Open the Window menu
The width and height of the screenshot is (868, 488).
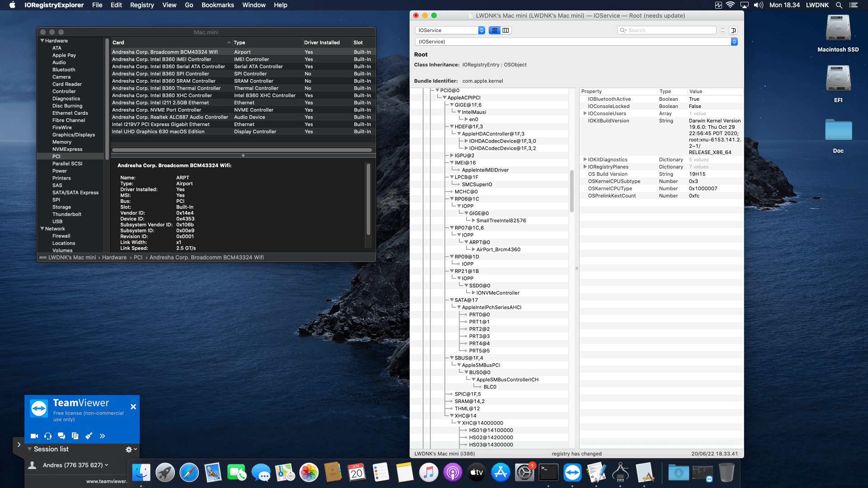click(254, 5)
